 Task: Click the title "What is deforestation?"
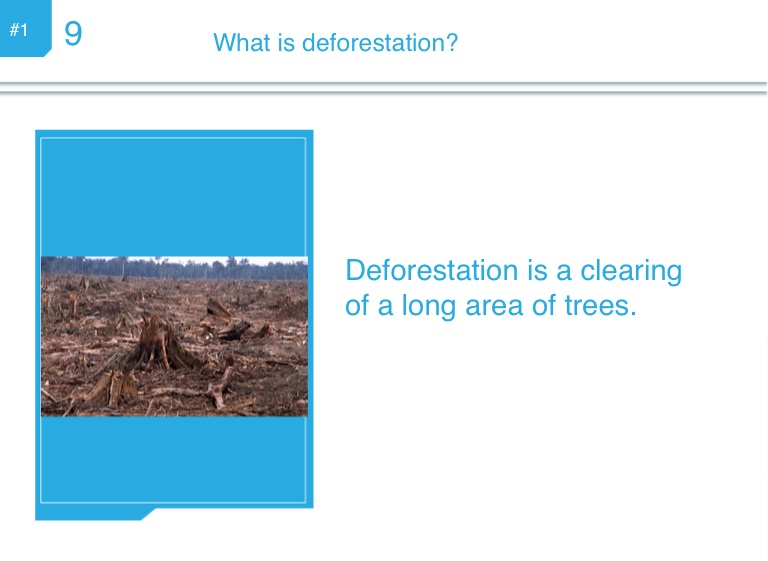335,43
